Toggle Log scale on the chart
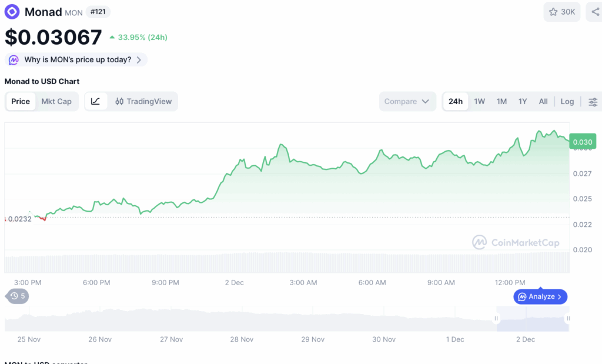 567,101
